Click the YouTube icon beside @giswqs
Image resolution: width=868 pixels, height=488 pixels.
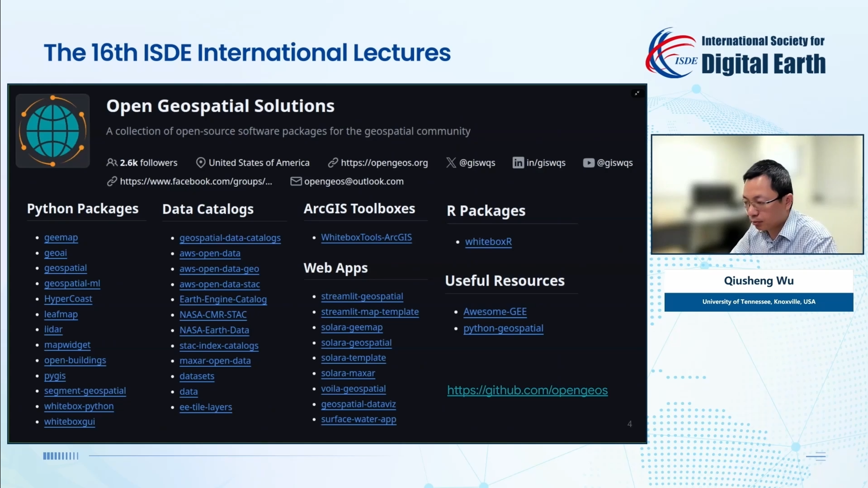(x=589, y=163)
